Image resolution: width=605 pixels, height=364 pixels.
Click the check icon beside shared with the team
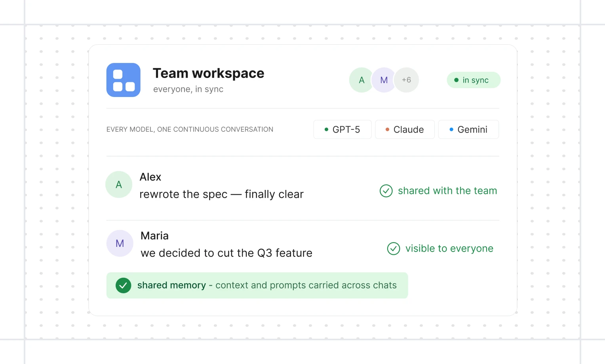click(386, 191)
